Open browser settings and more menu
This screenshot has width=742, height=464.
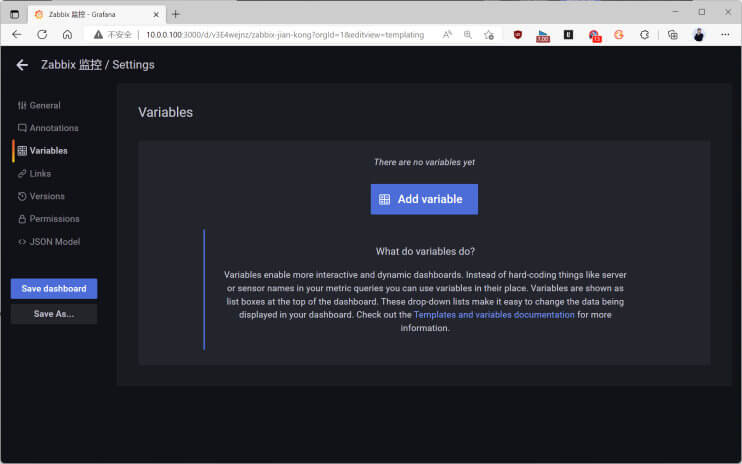(725, 35)
